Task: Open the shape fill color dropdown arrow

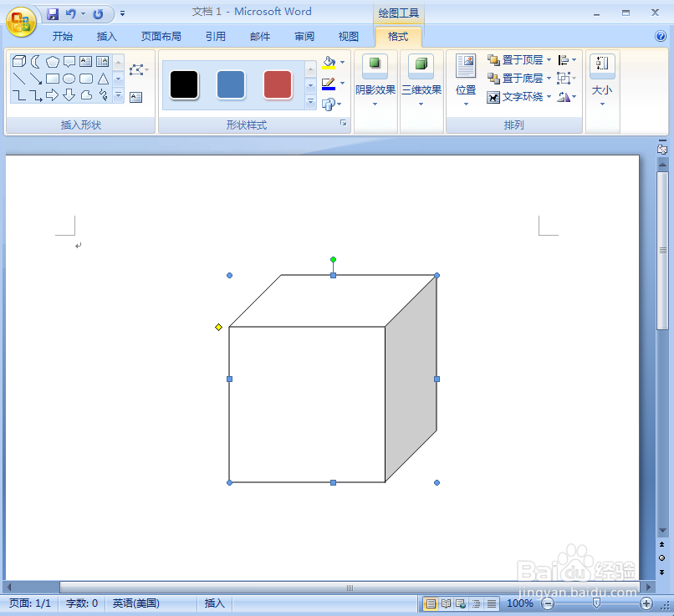Action: [343, 63]
